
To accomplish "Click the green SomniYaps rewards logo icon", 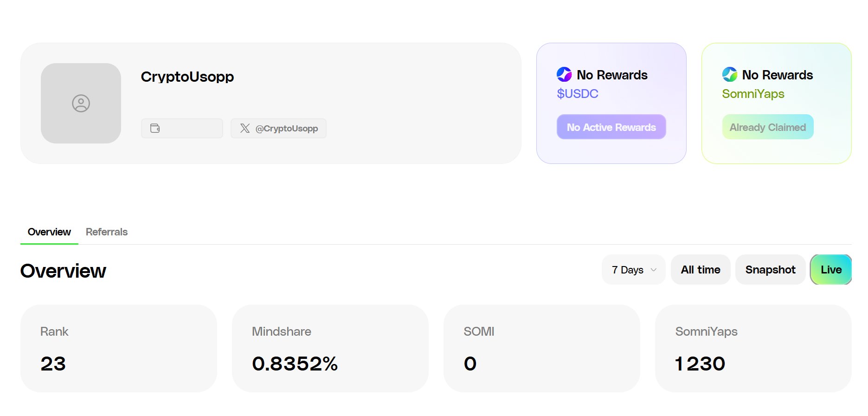I will [729, 74].
